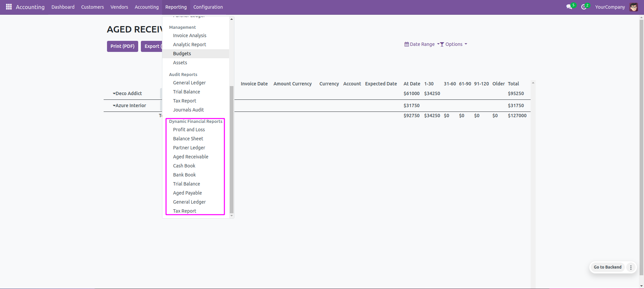
Task: Open Journals Audit report
Action: 188,110
